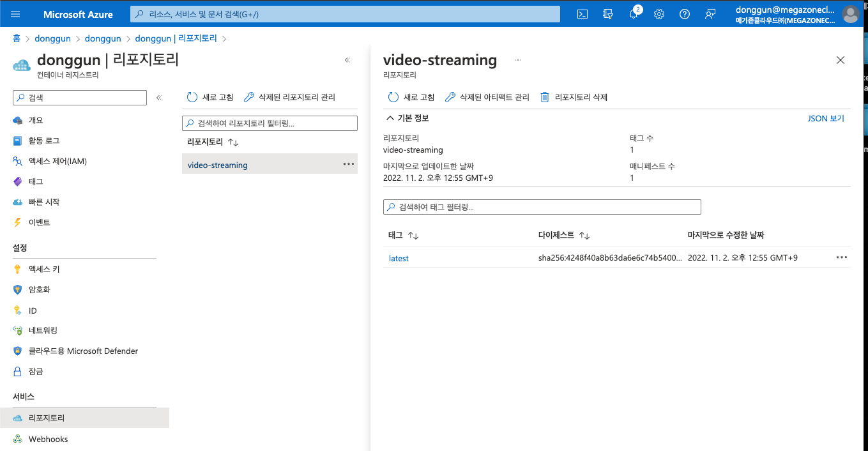Go to 홈 breadcrumb

click(x=17, y=38)
